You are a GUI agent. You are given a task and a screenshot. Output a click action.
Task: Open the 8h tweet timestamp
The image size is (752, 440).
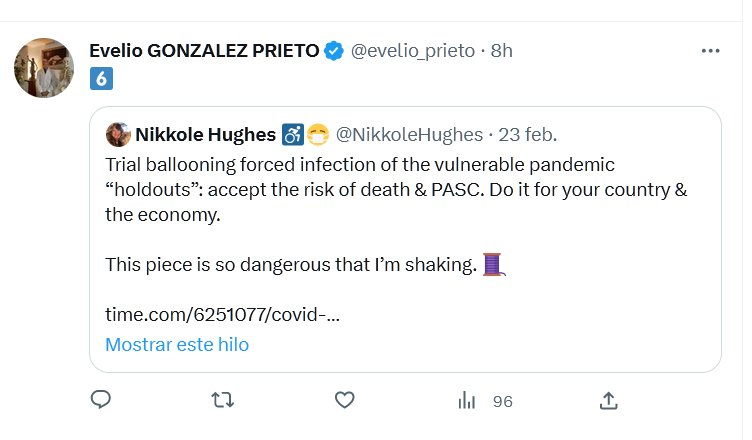[x=502, y=51]
